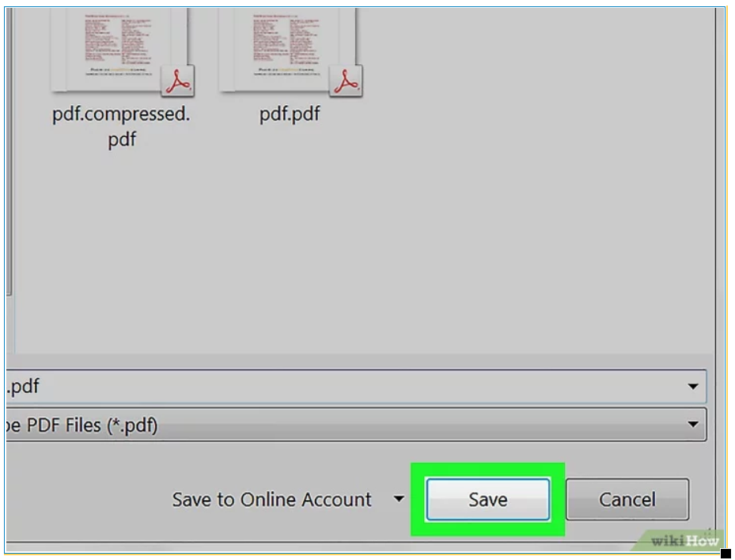Screen dimensions: 735x560
Task: Expand the Save to Online Account arrow
Action: [399, 500]
